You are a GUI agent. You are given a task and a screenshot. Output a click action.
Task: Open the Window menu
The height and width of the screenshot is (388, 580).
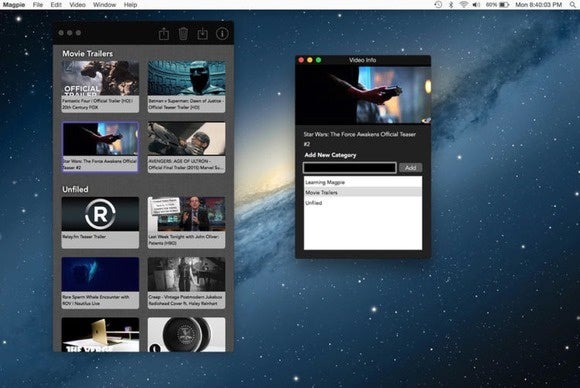104,5
